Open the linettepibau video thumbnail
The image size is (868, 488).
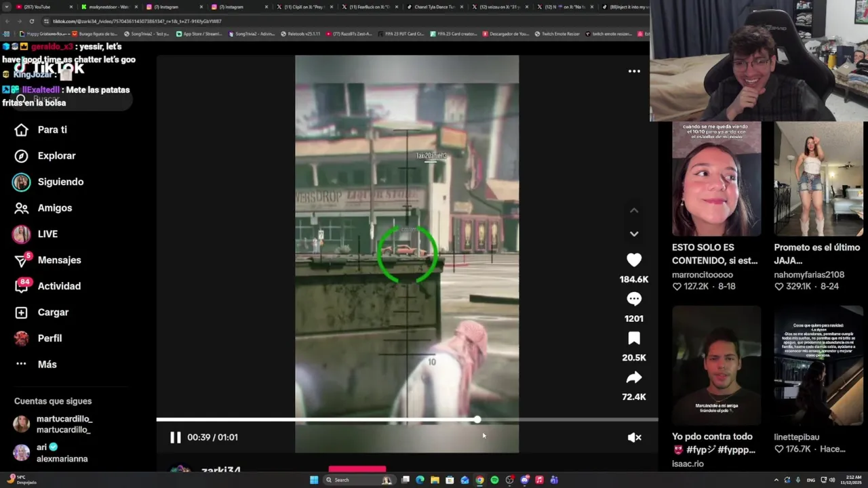(818, 366)
